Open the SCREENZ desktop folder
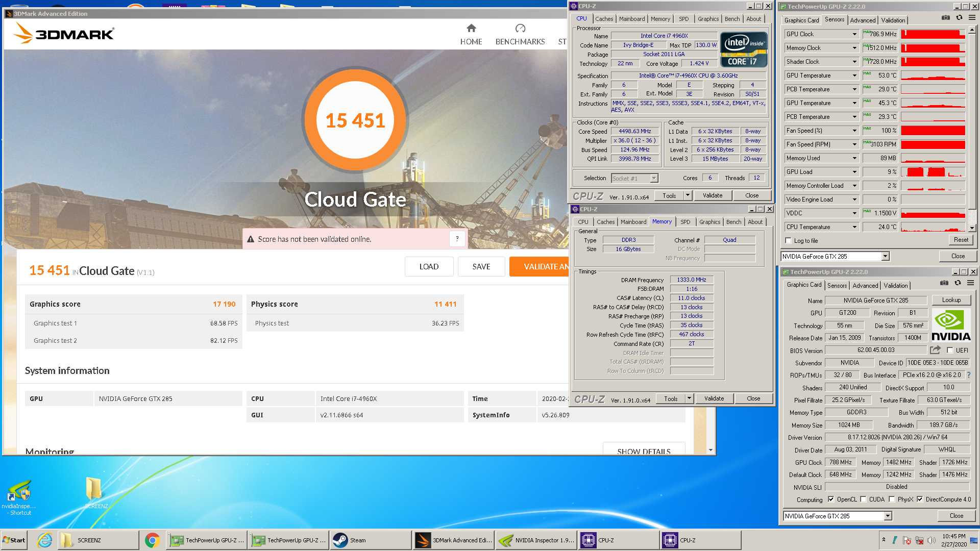This screenshot has height=551, width=980. 95,493
